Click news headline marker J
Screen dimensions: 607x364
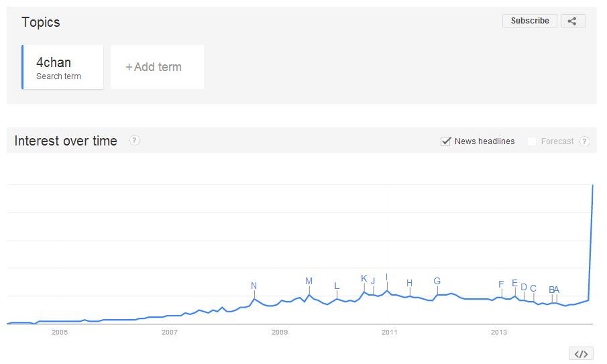point(373,281)
